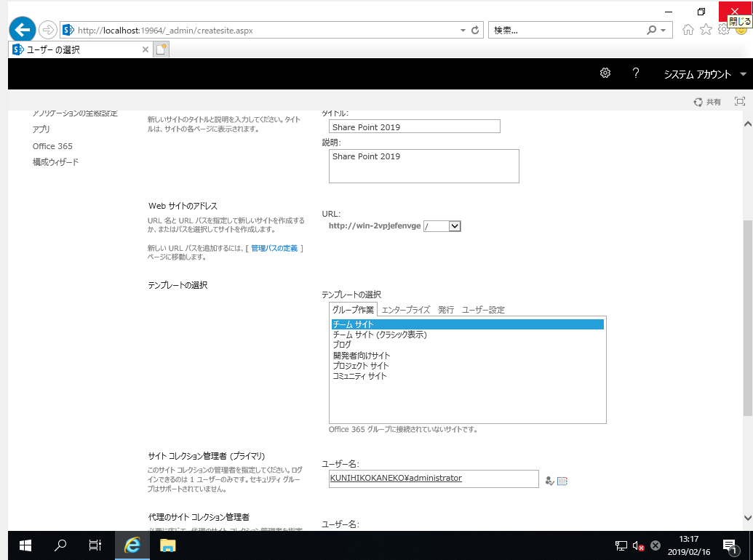753x560 pixels.
Task: Click the network status tray icon
Action: pyautogui.click(x=621, y=545)
